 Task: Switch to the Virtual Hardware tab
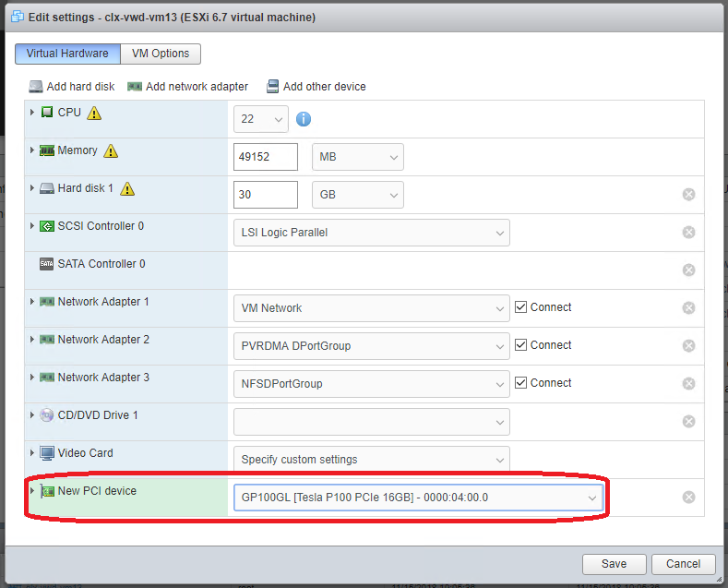(x=67, y=54)
